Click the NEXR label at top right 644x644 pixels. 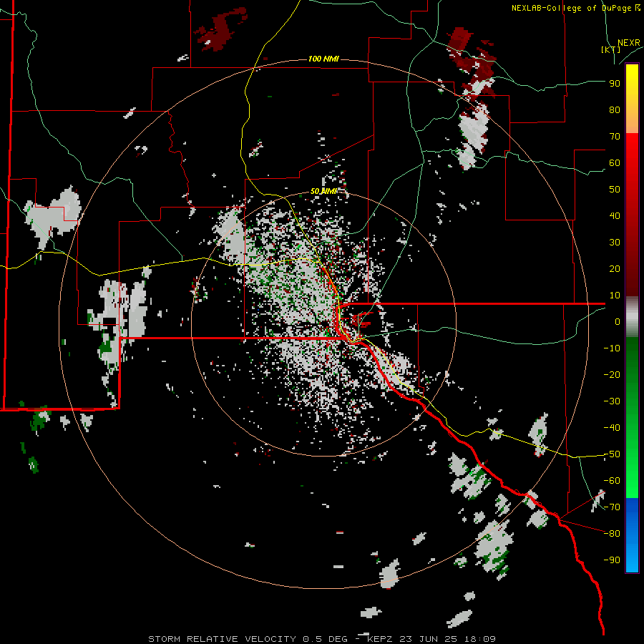[x=629, y=43]
